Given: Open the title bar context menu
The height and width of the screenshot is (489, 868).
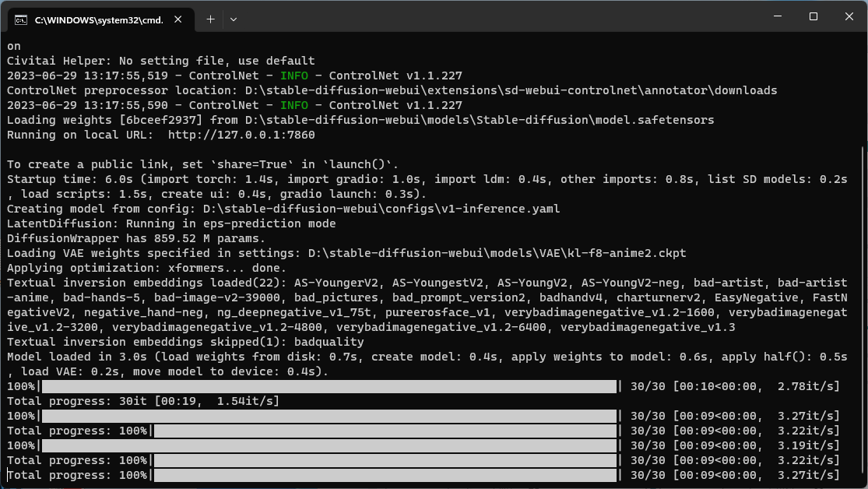Looking at the screenshot, I should 467,15.
